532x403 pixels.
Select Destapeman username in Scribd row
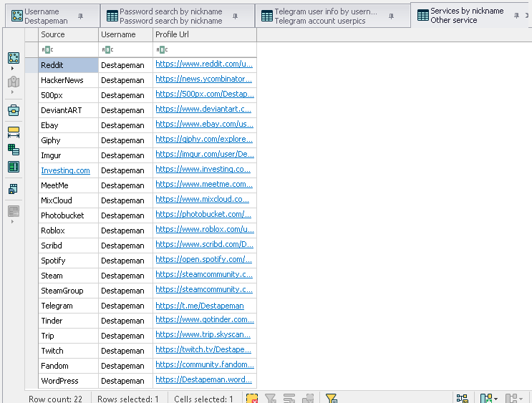click(125, 246)
